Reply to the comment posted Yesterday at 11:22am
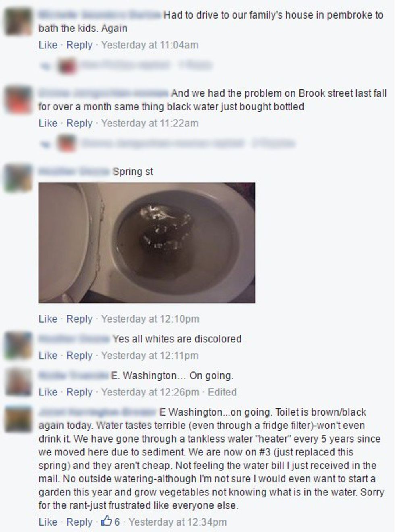This screenshot has width=395, height=532. (x=79, y=123)
